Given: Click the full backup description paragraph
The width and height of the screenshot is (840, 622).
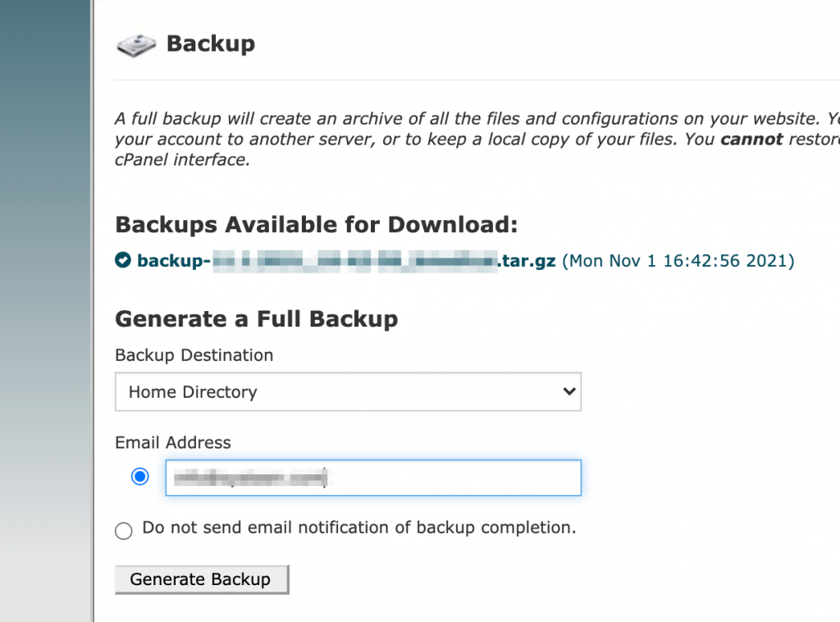Looking at the screenshot, I should pos(477,139).
